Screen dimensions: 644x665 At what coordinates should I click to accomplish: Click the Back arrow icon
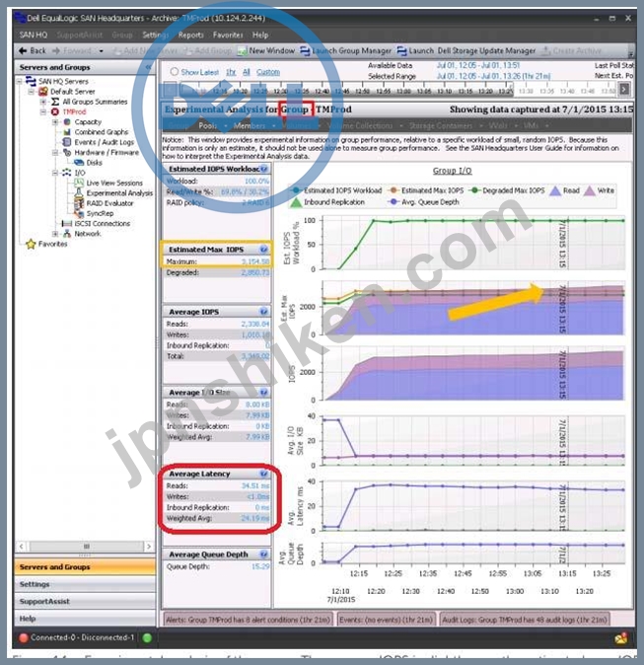(23, 51)
